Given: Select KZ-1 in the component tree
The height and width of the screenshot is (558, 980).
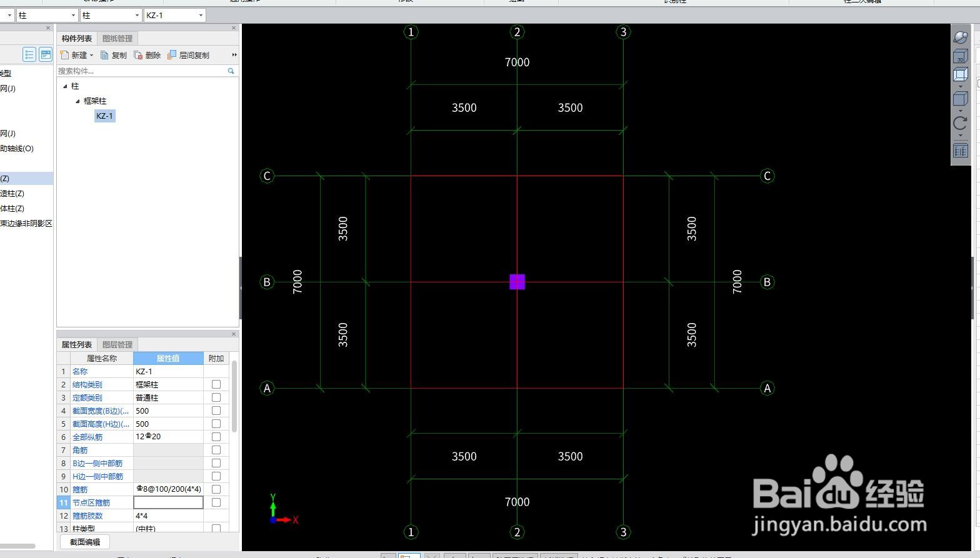Looking at the screenshot, I should pos(105,116).
